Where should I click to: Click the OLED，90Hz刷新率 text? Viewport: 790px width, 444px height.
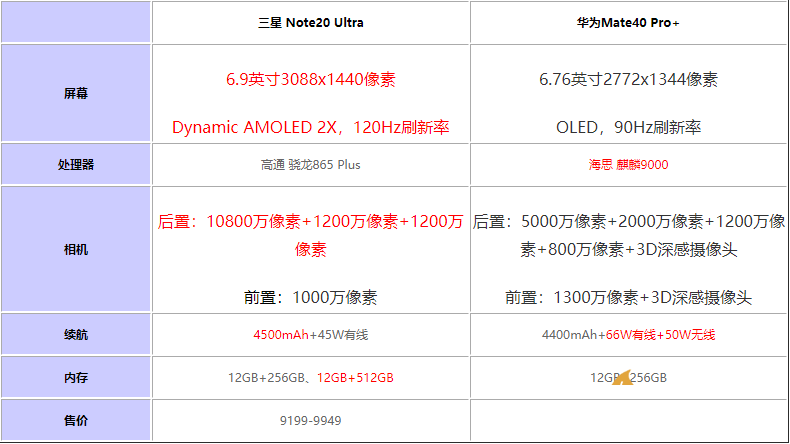[x=628, y=128]
